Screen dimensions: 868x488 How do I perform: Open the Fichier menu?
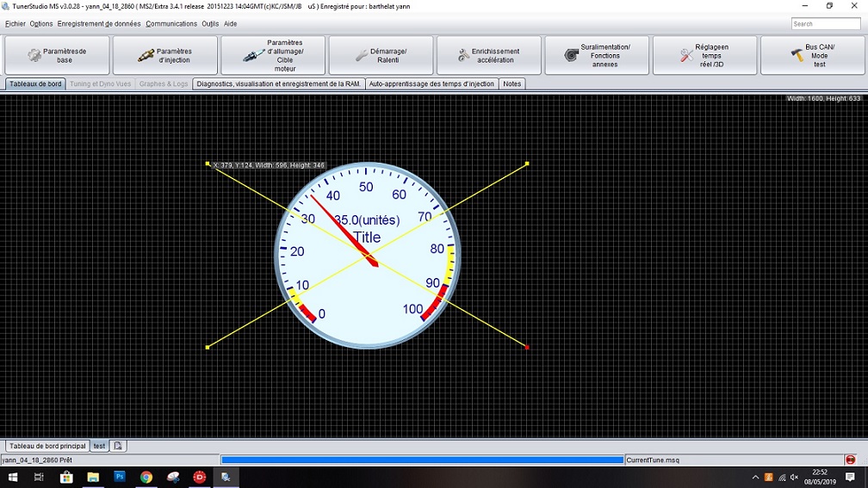(x=15, y=24)
